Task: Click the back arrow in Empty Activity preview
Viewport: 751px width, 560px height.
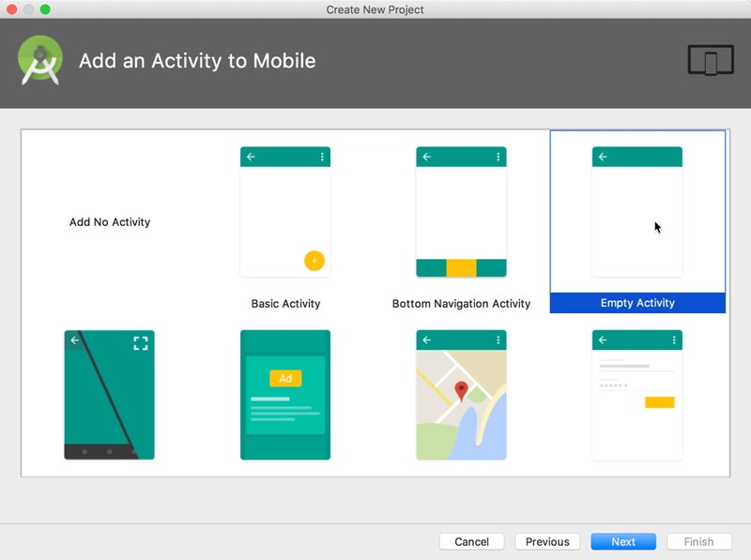Action: pyautogui.click(x=603, y=157)
